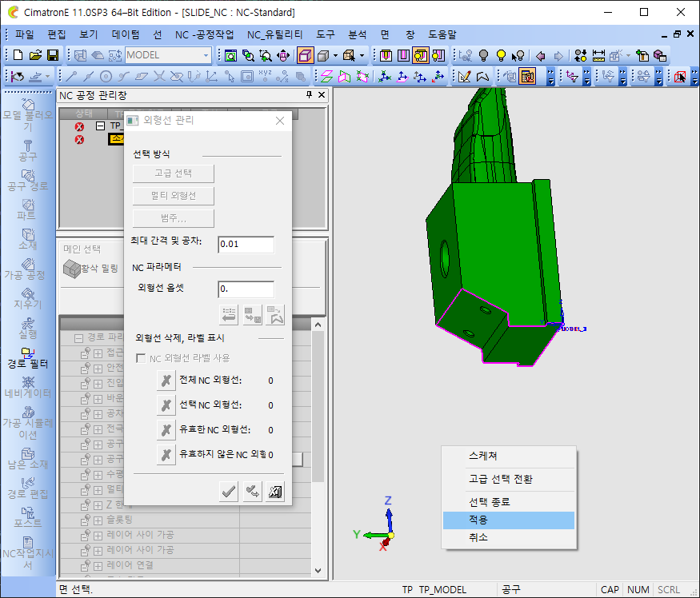Open the 분석 menu
Image resolution: width=700 pixels, height=598 pixels.
(357, 35)
